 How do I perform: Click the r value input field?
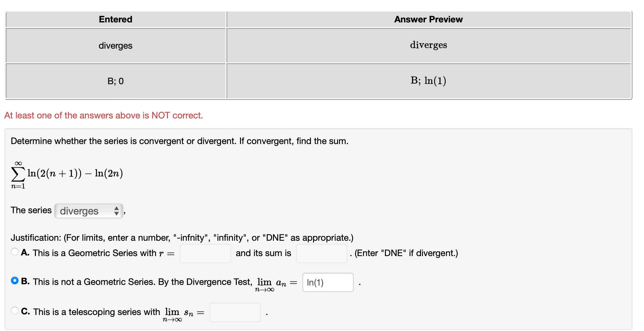[x=205, y=253]
